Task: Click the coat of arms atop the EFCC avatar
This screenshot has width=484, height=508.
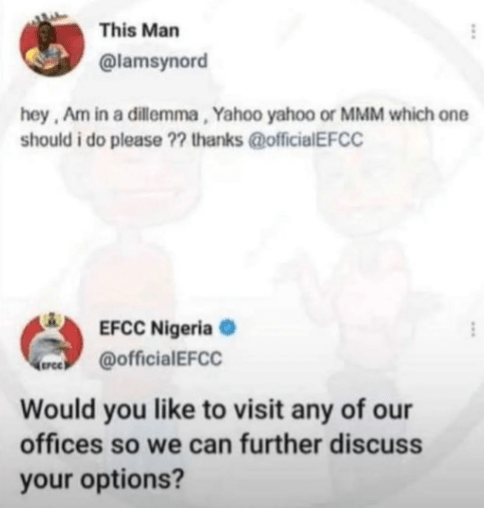Action: [52, 321]
